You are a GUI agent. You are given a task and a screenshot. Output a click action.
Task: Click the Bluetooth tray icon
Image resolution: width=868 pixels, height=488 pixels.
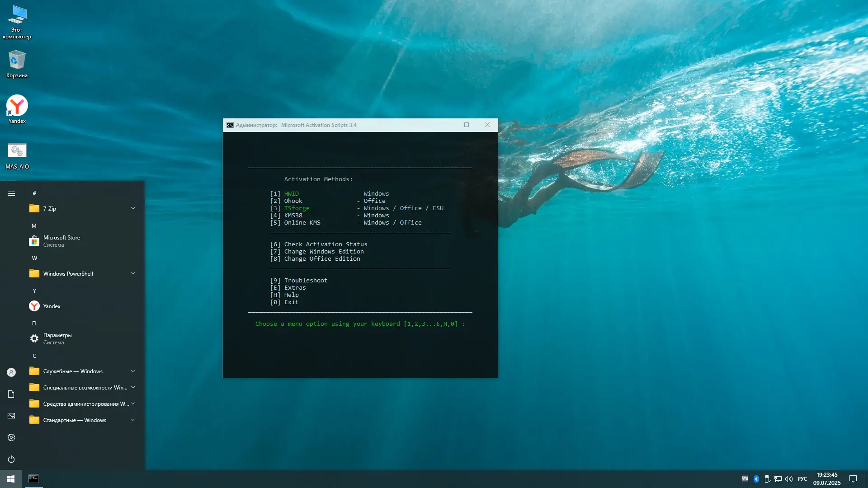click(756, 479)
